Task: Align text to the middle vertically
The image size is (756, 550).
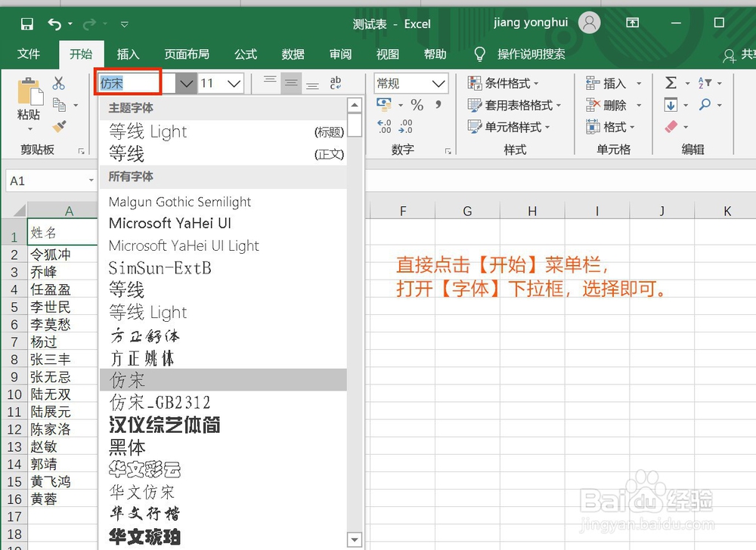Action: (x=291, y=83)
